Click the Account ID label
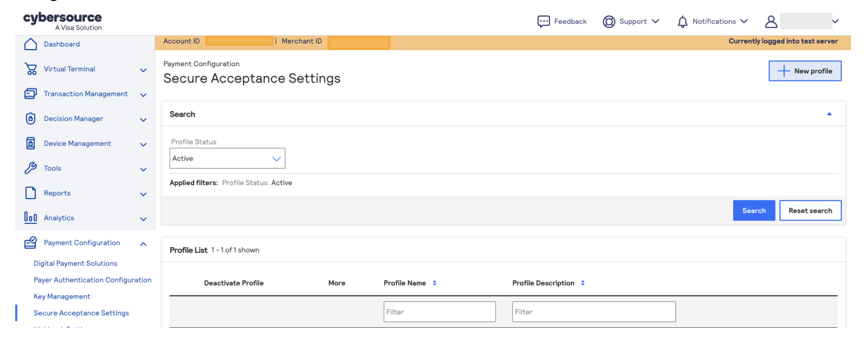The width and height of the screenshot is (868, 338). pos(181,41)
